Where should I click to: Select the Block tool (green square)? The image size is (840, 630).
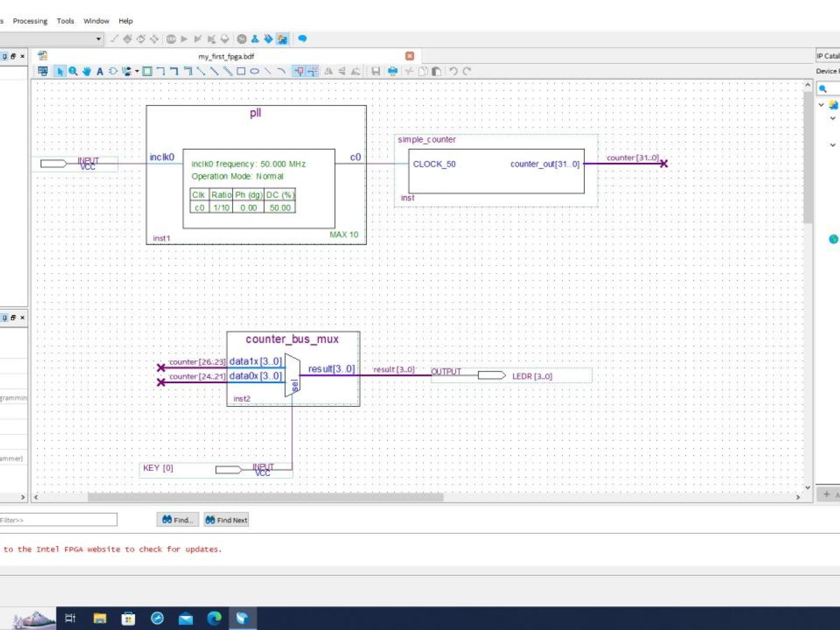pos(148,71)
